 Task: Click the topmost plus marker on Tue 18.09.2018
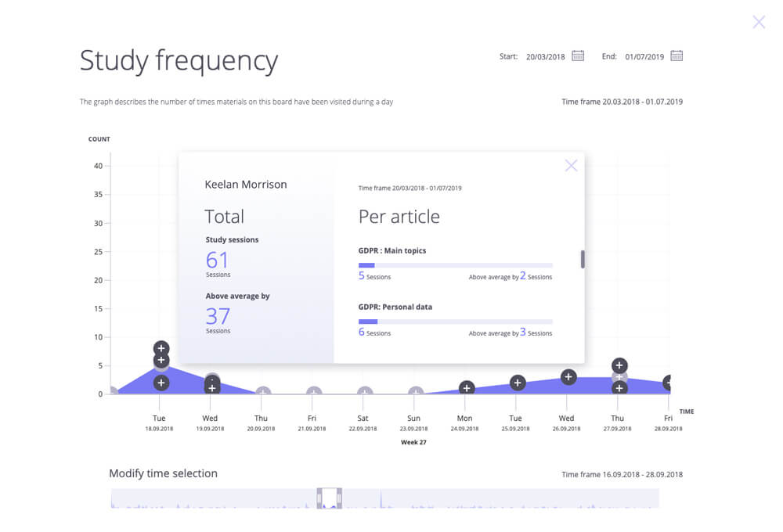(161, 348)
